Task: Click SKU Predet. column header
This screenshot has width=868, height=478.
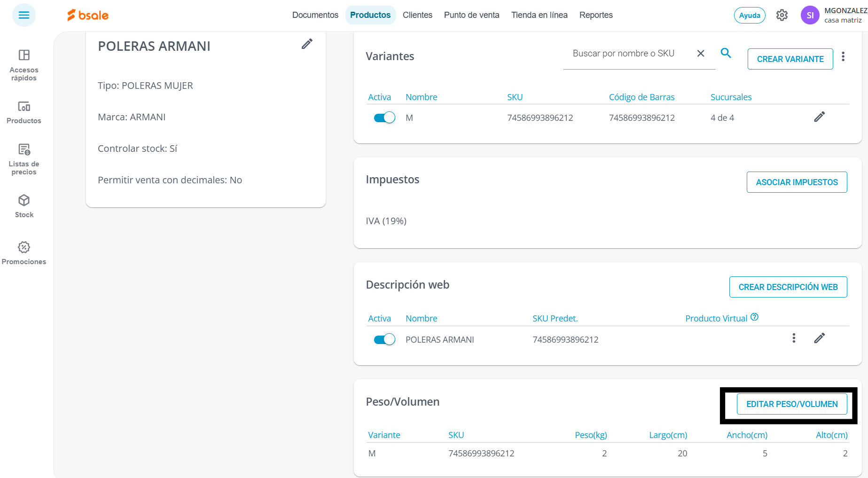Action: tap(555, 319)
